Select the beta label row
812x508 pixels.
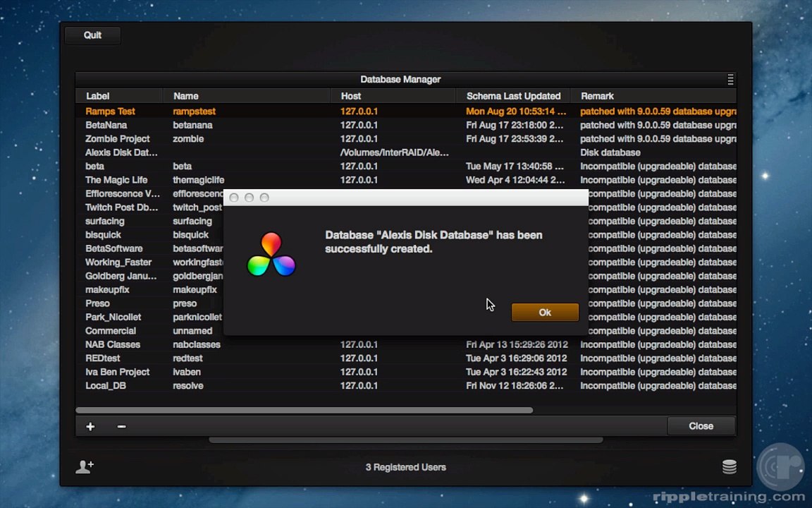406,167
